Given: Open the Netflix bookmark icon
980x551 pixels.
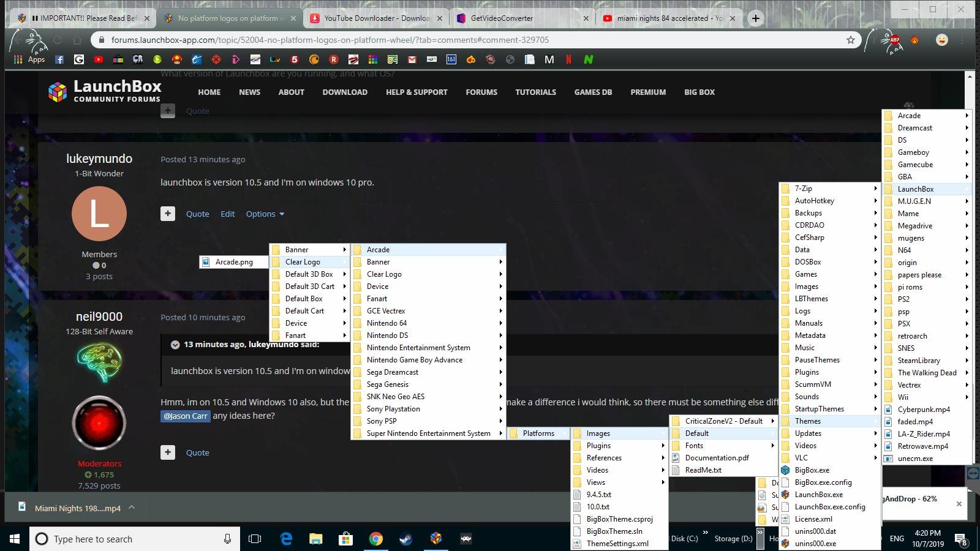Looking at the screenshot, I should point(569,59).
